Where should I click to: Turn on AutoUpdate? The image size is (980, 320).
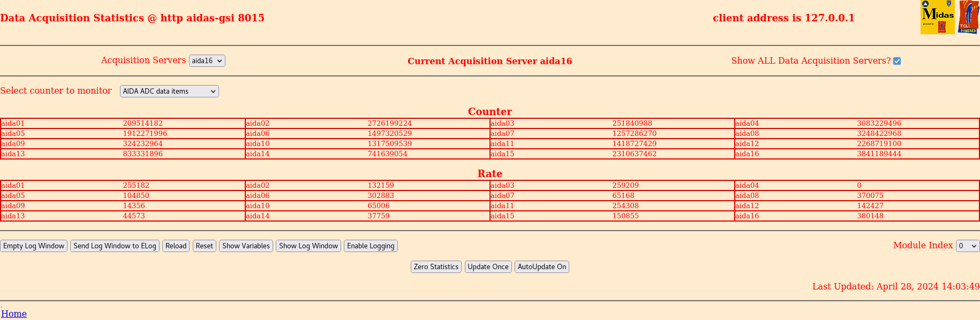[x=541, y=267]
